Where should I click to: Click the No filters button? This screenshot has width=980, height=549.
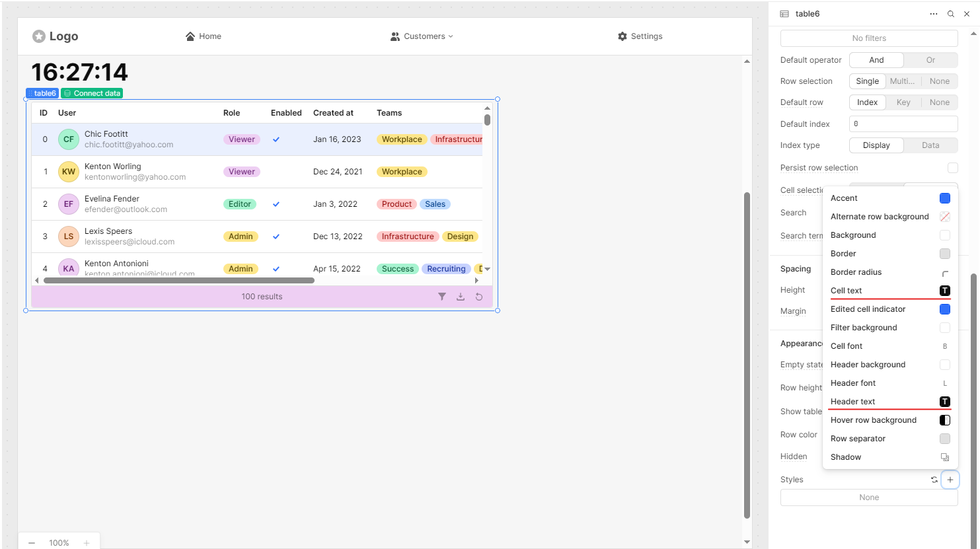pos(869,38)
